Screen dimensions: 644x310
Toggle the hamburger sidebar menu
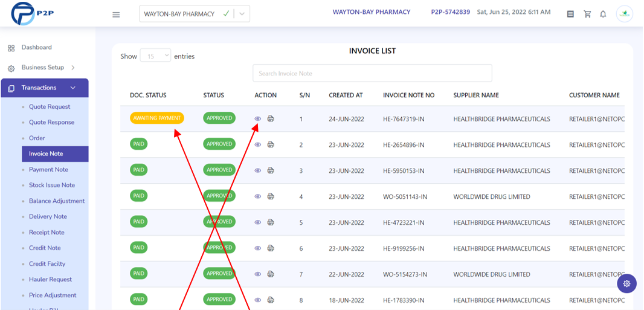[x=116, y=15]
